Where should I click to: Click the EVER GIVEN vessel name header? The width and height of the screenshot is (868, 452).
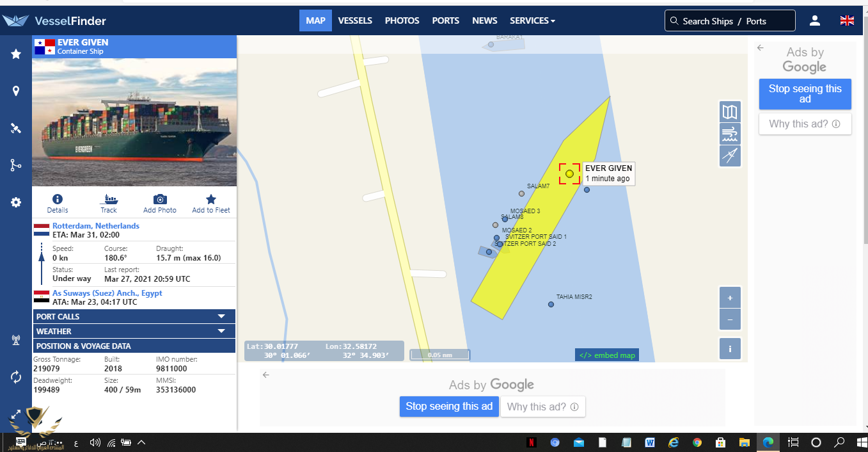coord(83,42)
